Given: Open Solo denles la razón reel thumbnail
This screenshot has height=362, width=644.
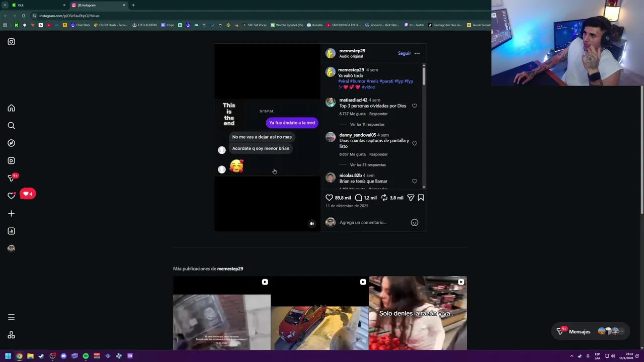Looking at the screenshot, I should (x=418, y=313).
